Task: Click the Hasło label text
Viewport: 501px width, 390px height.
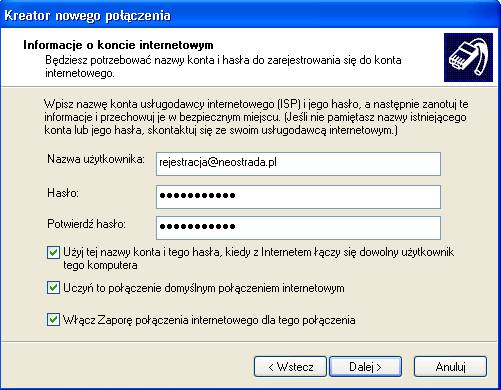Action: tap(63, 193)
